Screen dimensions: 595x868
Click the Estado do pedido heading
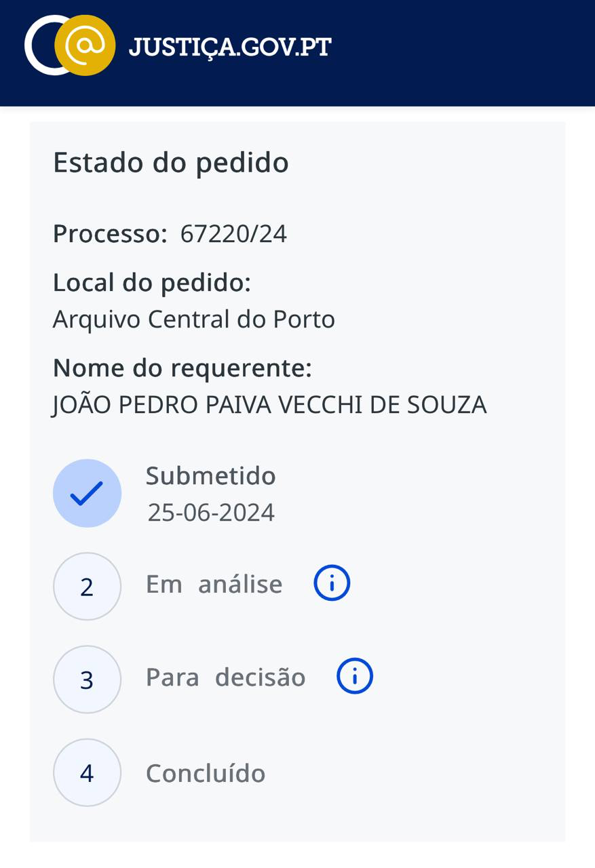pyautogui.click(x=171, y=163)
